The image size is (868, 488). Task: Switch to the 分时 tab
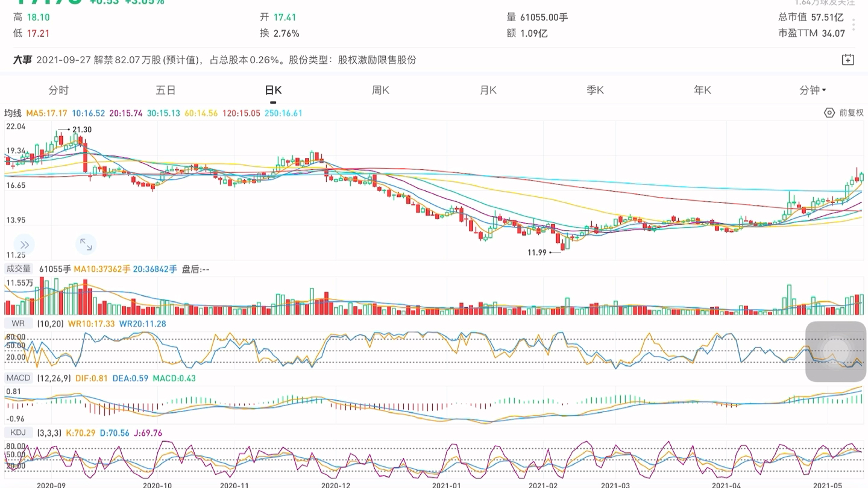[x=58, y=90]
